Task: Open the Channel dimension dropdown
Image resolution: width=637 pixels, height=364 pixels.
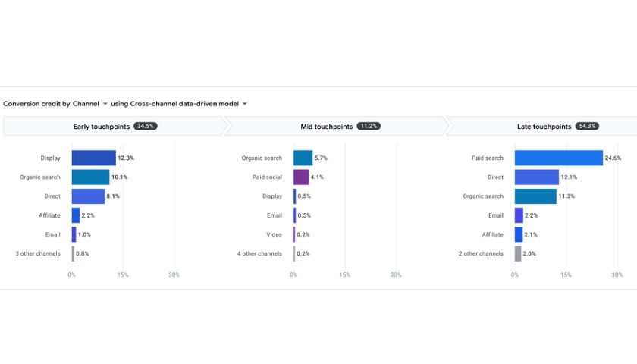Action: (x=89, y=104)
